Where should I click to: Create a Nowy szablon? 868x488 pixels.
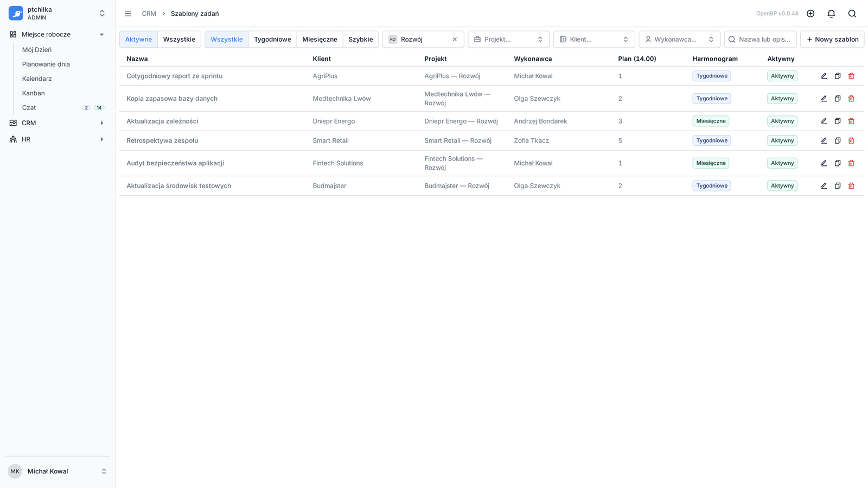click(x=832, y=40)
